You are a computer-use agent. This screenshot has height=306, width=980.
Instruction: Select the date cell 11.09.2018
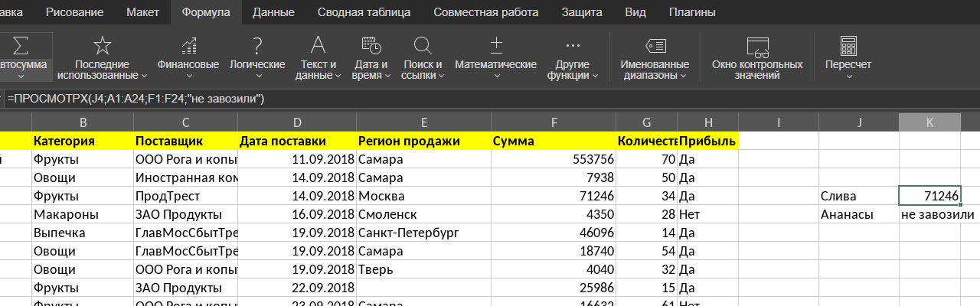click(x=297, y=159)
